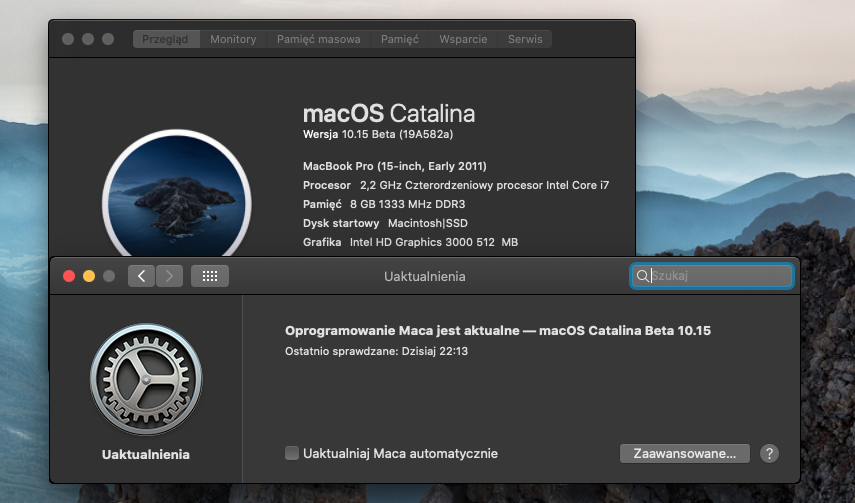
Task: Minimize the About This Mac window
Action: (88, 39)
